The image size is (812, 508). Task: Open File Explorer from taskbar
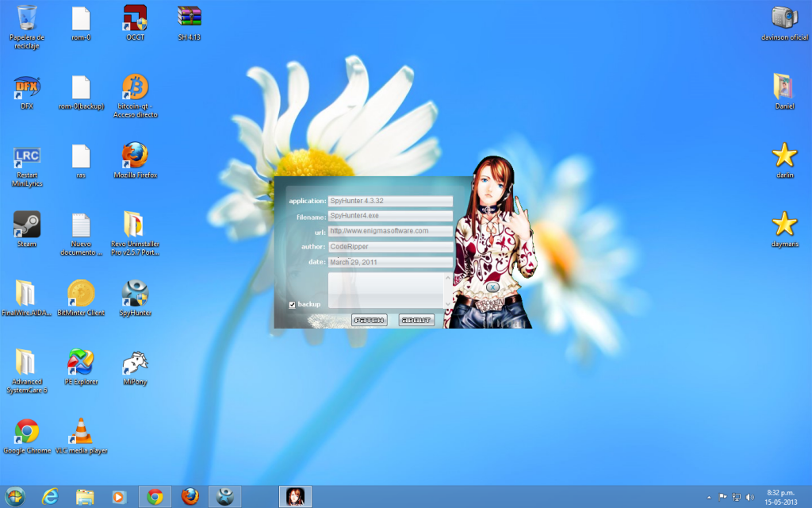[x=85, y=497]
